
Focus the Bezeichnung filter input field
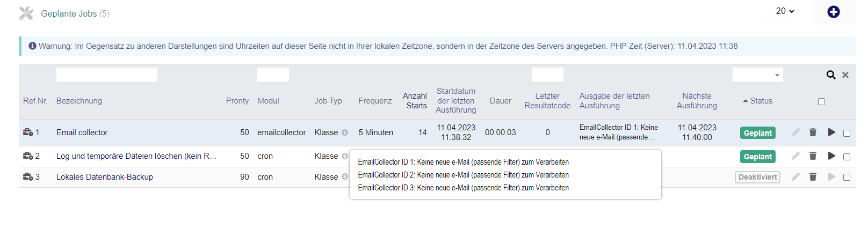pos(107,75)
